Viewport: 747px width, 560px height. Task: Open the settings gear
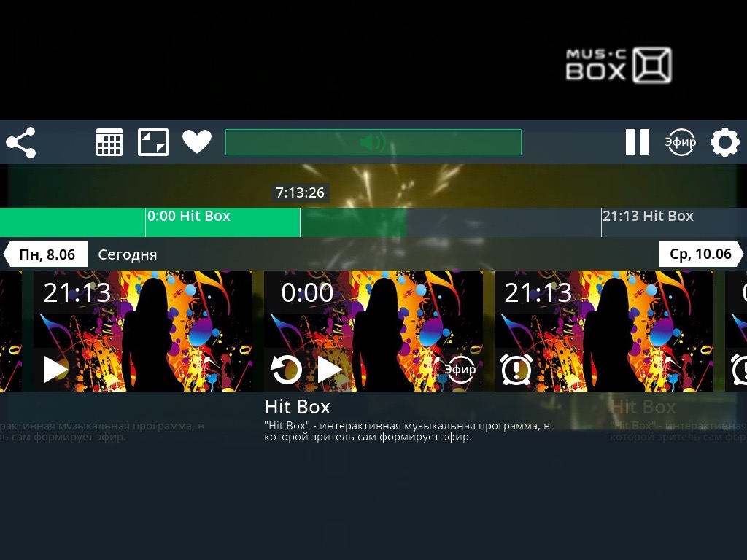724,142
